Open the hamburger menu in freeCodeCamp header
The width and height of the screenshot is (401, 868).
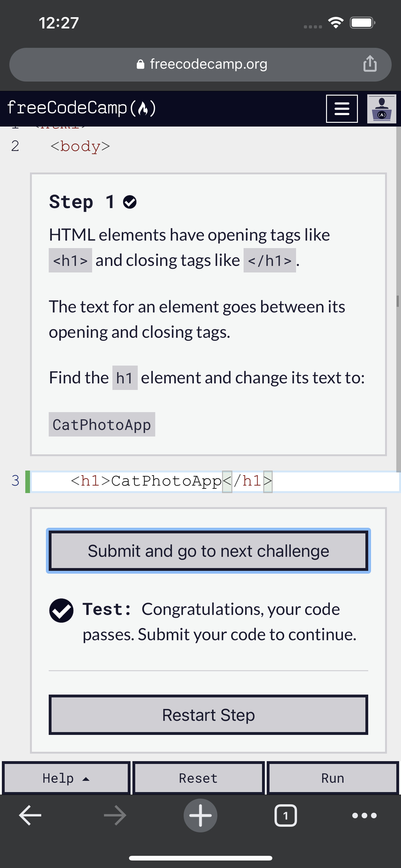click(341, 109)
